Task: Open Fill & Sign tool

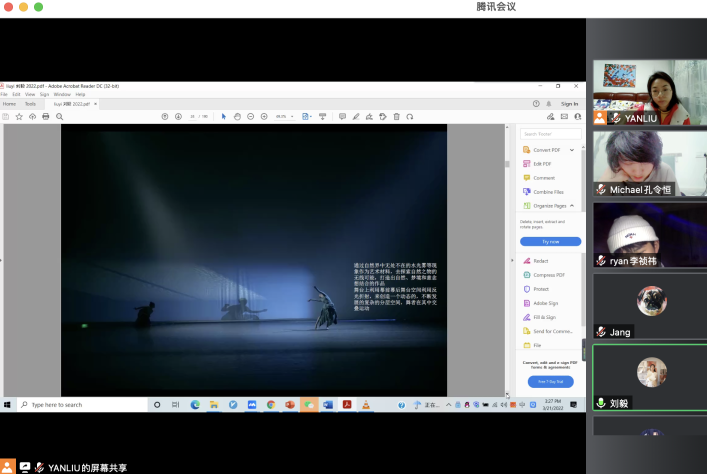Action: [x=539, y=317]
